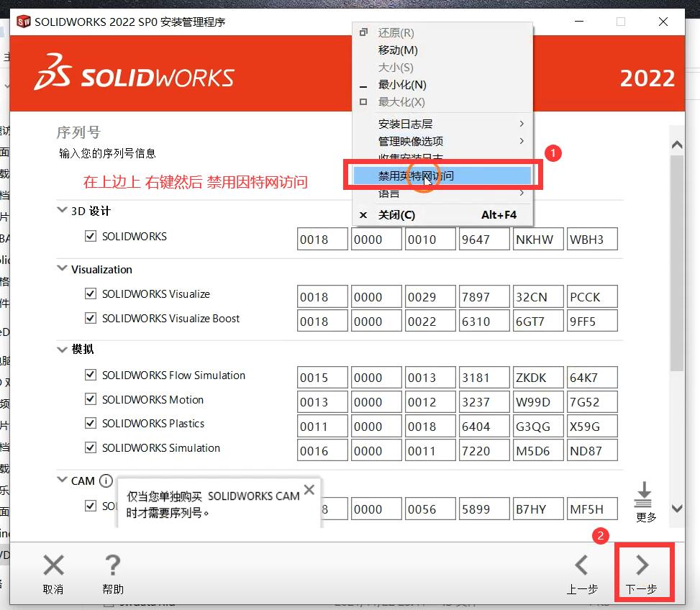Close the CAM serial number tooltip
The width and height of the screenshot is (700, 610).
pyautogui.click(x=309, y=490)
